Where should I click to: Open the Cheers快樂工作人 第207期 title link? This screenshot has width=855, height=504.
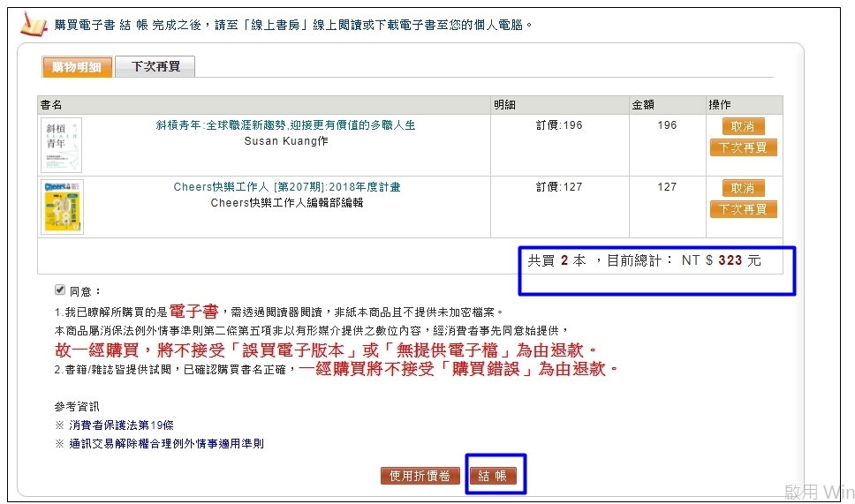[x=286, y=187]
